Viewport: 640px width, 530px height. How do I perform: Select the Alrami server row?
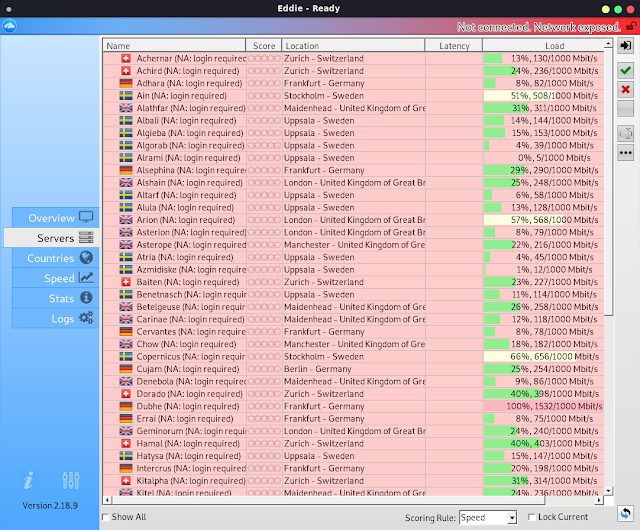[x=353, y=158]
